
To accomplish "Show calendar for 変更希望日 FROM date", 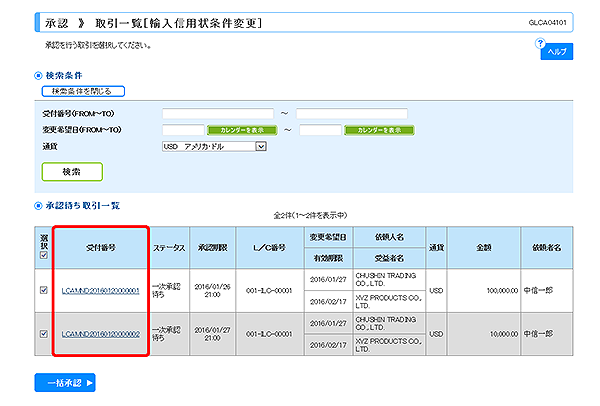I will click(x=241, y=130).
